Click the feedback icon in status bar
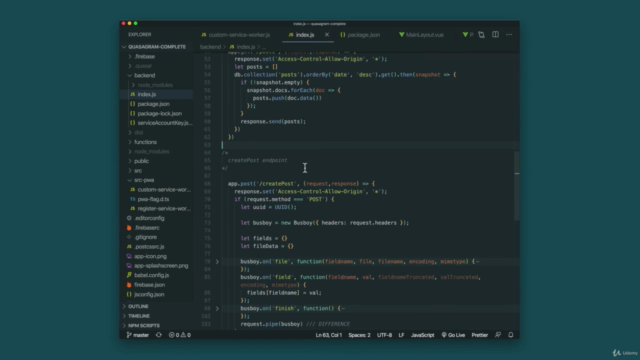Image resolution: width=640 pixels, height=360 pixels. 498,335
